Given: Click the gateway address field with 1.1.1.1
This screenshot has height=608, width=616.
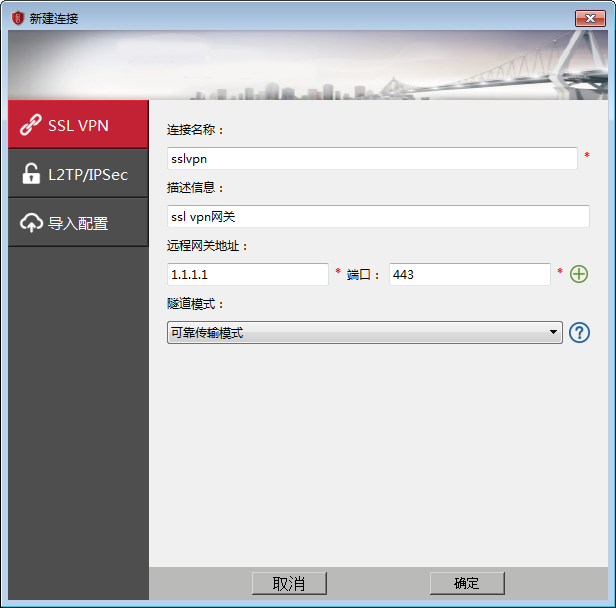Looking at the screenshot, I should pos(248,274).
